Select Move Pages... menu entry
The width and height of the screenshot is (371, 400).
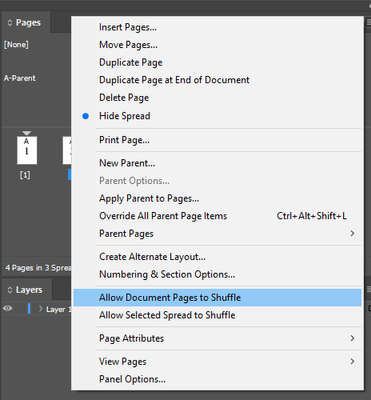217,45
